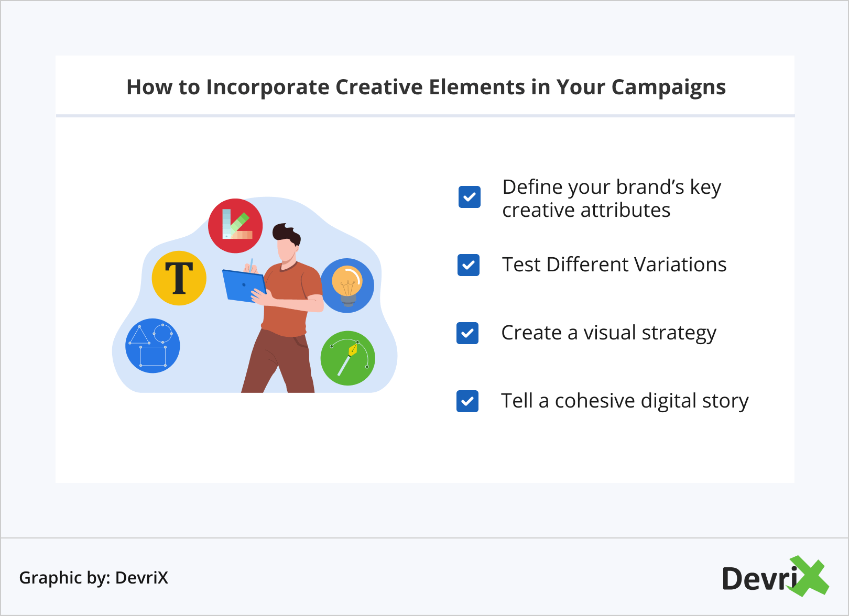Toggle the Tell a cohesive digital story checkbox
849x616 pixels.
pyautogui.click(x=467, y=401)
